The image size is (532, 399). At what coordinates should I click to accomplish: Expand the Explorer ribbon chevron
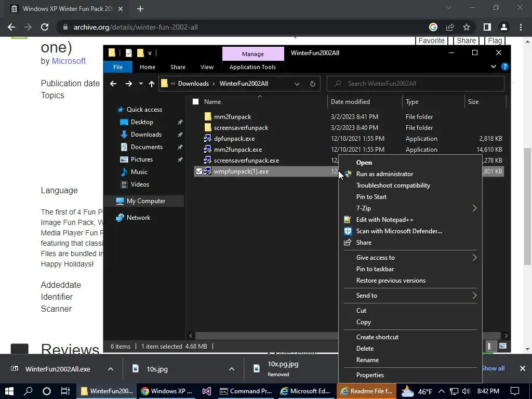tap(494, 67)
